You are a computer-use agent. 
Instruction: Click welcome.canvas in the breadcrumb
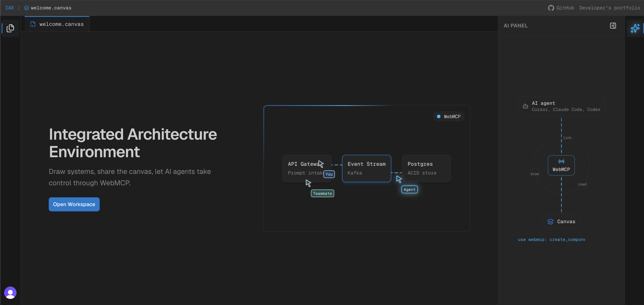point(51,8)
